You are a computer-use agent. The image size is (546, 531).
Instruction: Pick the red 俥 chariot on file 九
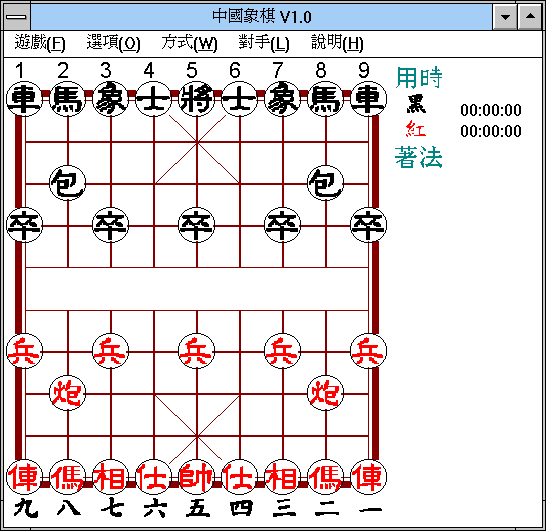(x=24, y=477)
